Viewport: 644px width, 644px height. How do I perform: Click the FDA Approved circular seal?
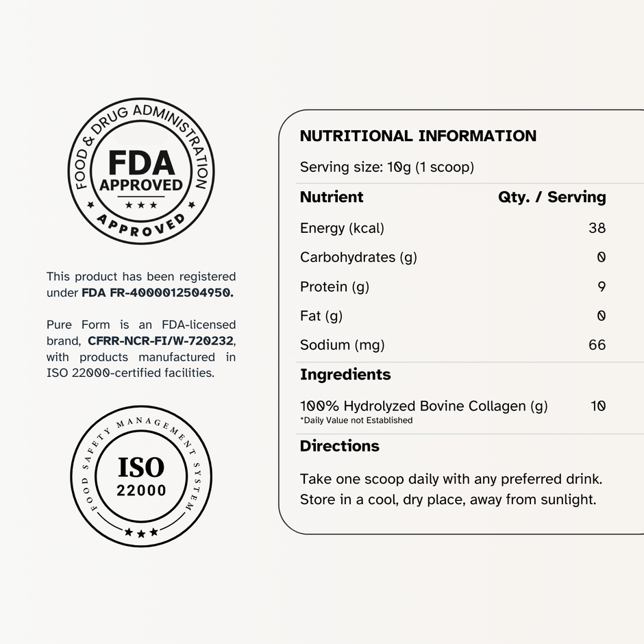(x=141, y=171)
